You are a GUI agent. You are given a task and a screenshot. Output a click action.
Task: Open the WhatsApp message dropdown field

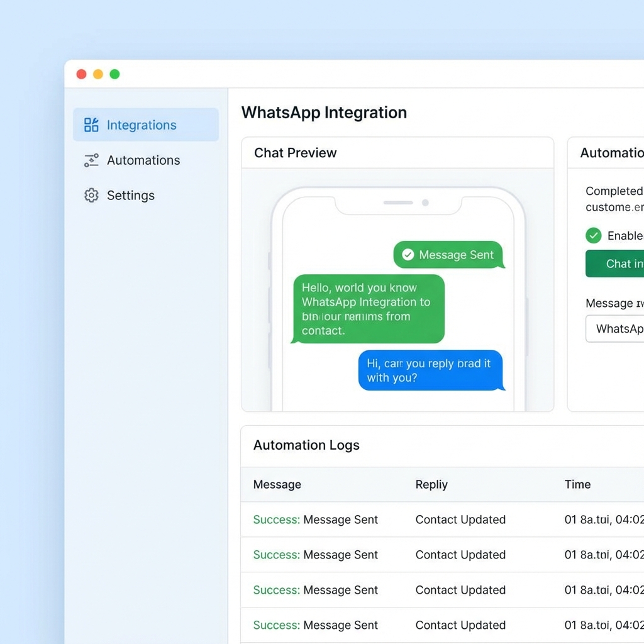point(615,329)
